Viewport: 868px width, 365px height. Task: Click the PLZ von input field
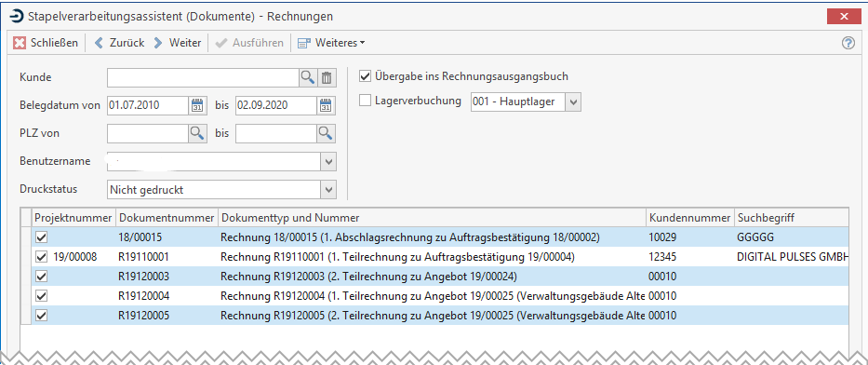148,133
